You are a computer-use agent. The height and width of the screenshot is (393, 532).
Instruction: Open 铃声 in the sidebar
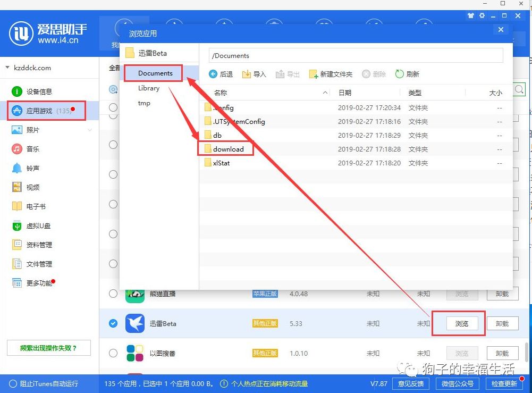(x=33, y=169)
